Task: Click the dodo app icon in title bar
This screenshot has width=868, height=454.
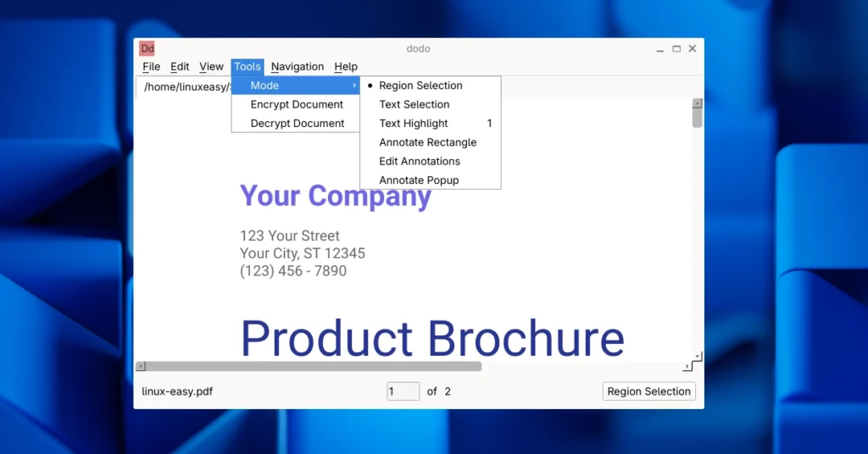Action: tap(147, 49)
